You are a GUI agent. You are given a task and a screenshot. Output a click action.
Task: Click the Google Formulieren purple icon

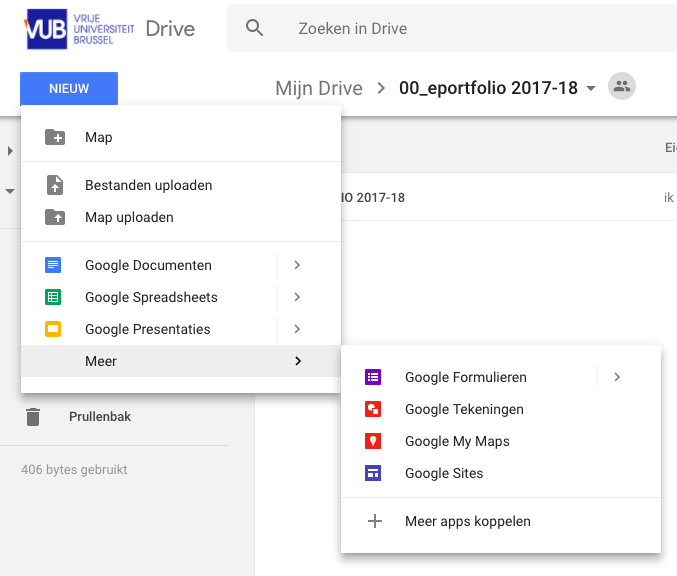pyautogui.click(x=373, y=377)
